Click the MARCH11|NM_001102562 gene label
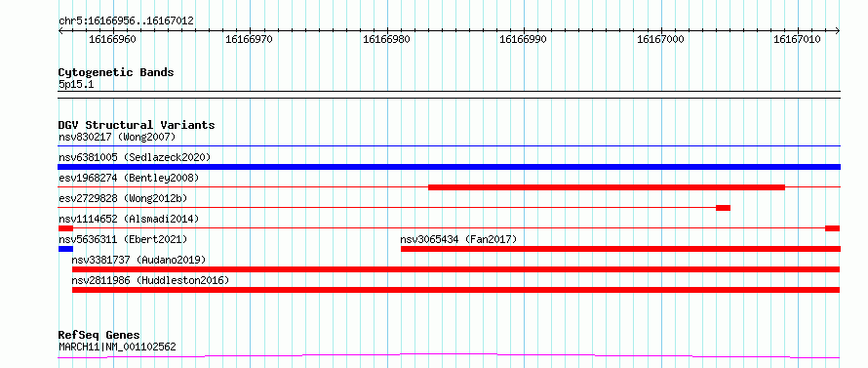The height and width of the screenshot is (368, 868). (x=117, y=347)
